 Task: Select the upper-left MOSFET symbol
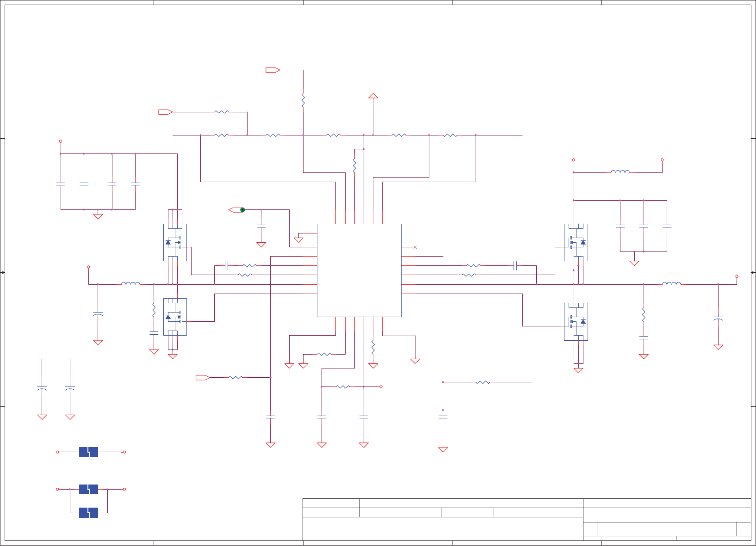pyautogui.click(x=175, y=242)
